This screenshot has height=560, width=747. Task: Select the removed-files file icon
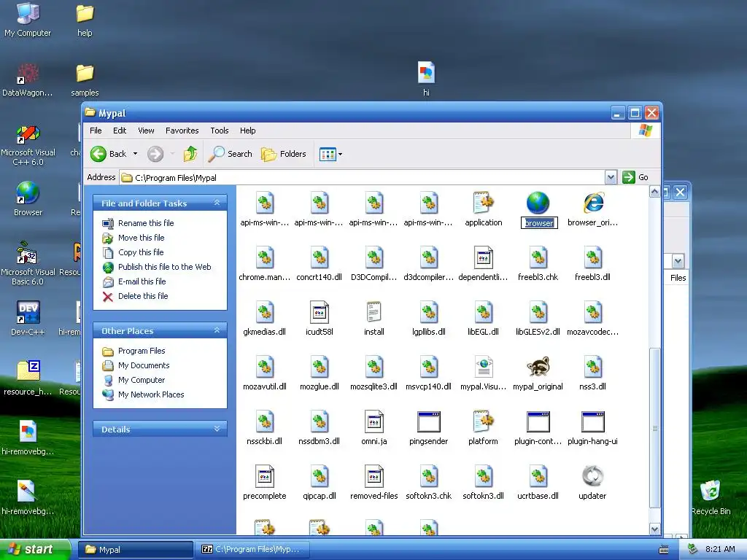(374, 476)
